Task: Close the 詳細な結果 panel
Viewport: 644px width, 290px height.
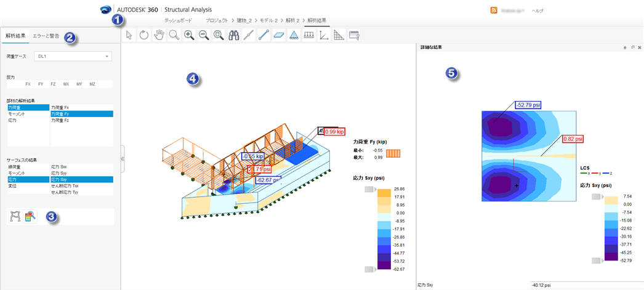Action: (640, 47)
